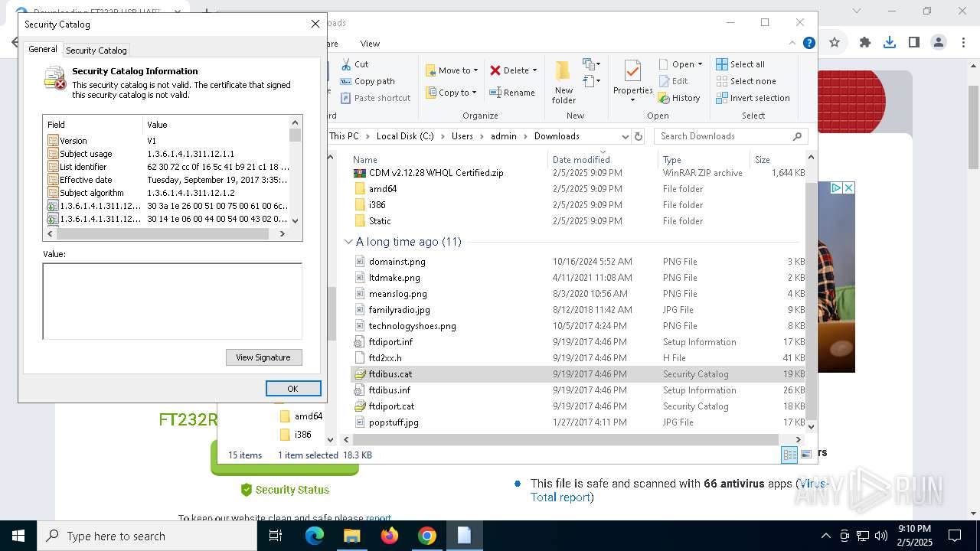Open the Move to dropdown
Screen dimensions: 980x551
coord(452,70)
